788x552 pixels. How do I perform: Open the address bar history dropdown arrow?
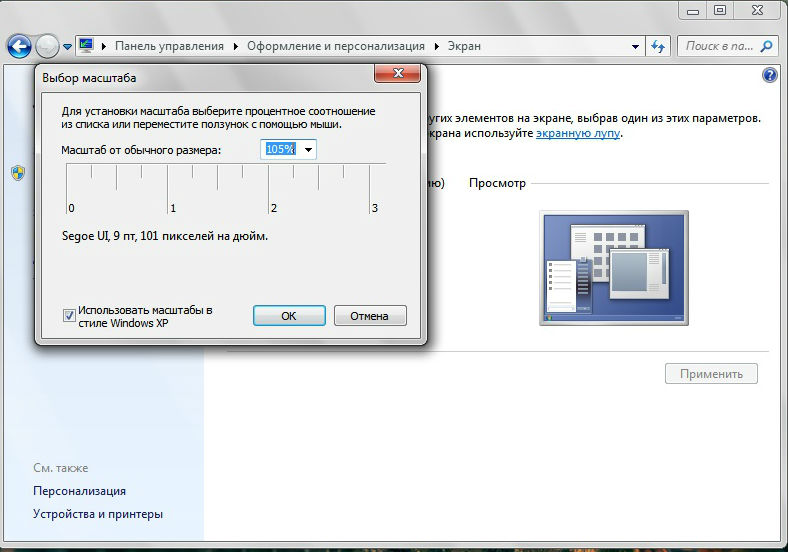[x=636, y=46]
